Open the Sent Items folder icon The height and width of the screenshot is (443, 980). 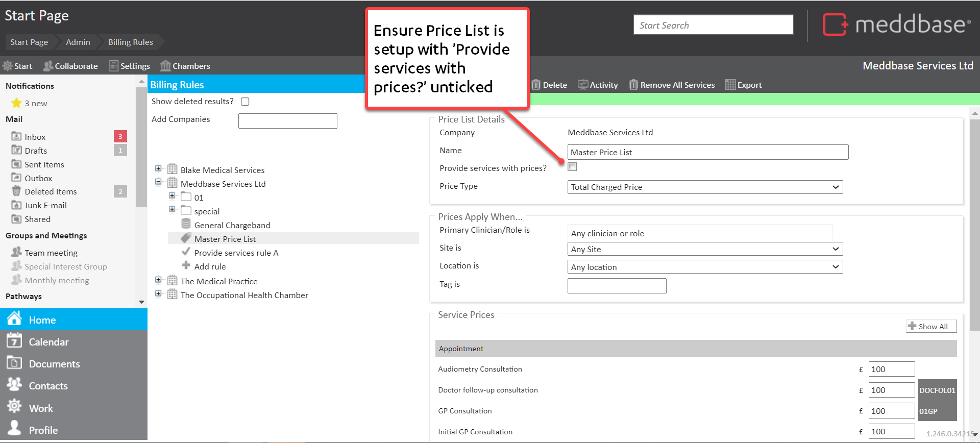coord(16,164)
